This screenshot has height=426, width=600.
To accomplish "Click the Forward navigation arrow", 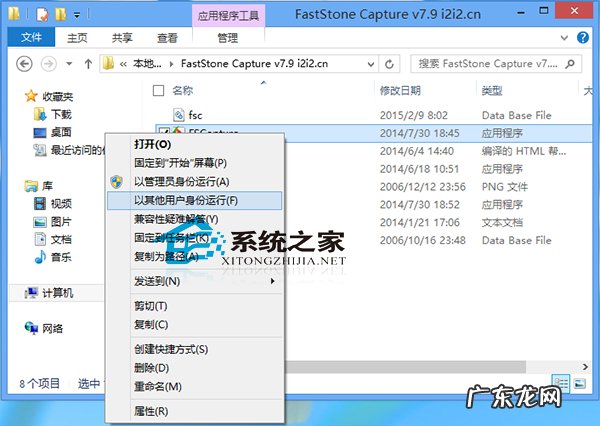I will [x=49, y=64].
